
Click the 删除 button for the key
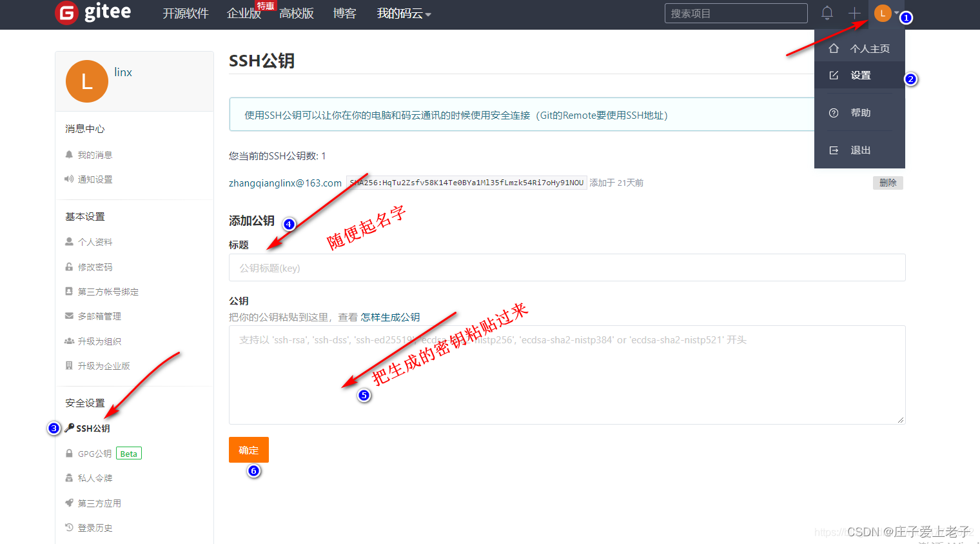[888, 183]
